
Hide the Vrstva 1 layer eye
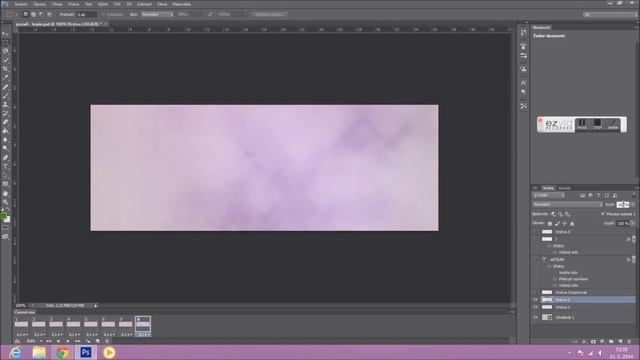[536, 307]
